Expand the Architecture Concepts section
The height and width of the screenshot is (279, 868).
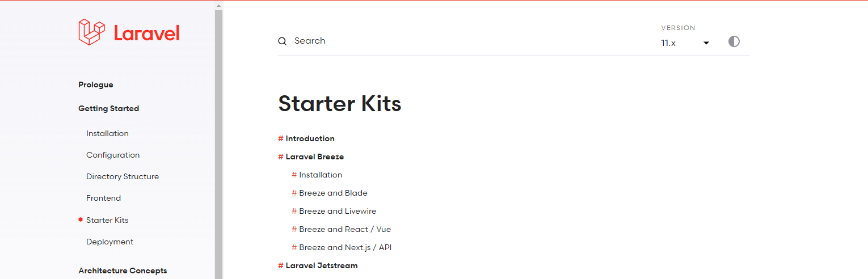pos(123,270)
